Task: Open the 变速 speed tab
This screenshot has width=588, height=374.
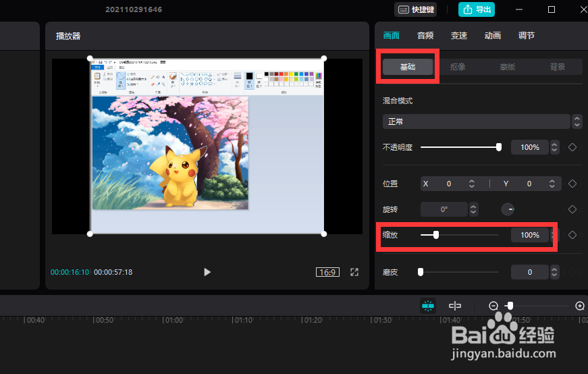Action: (x=459, y=36)
